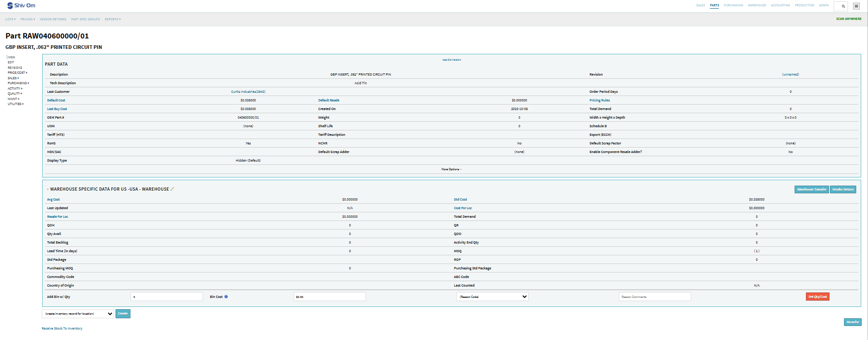
Task: Expand the Price/Cost sidebar section
Action: (17, 73)
